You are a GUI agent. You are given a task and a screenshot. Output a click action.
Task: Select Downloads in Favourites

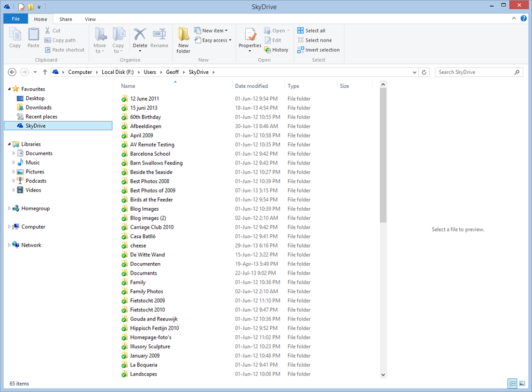click(x=38, y=107)
